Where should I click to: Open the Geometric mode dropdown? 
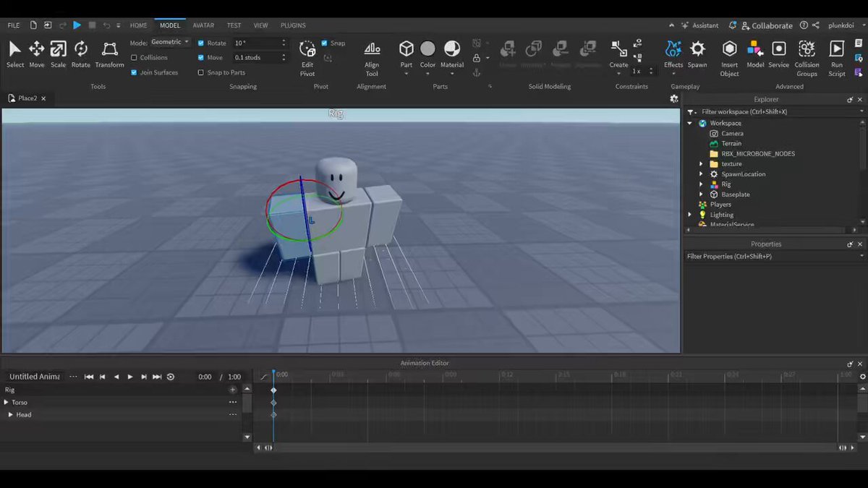point(170,43)
